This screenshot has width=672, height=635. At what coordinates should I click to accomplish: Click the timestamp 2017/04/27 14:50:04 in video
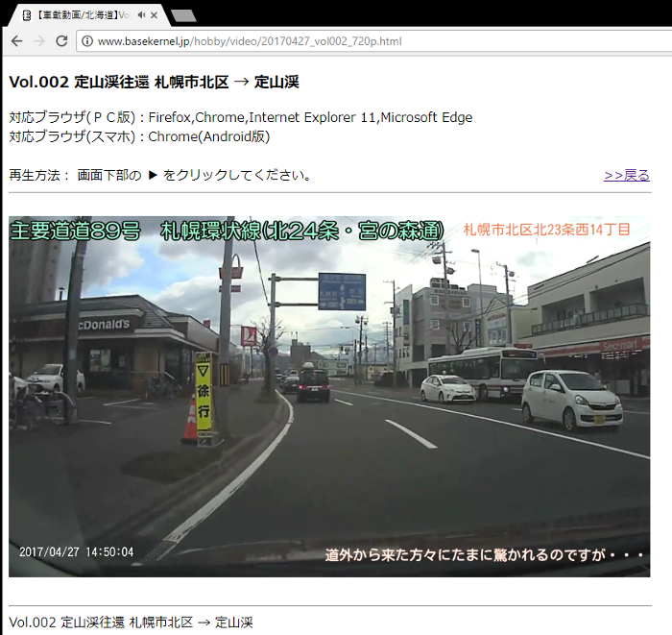(76, 551)
